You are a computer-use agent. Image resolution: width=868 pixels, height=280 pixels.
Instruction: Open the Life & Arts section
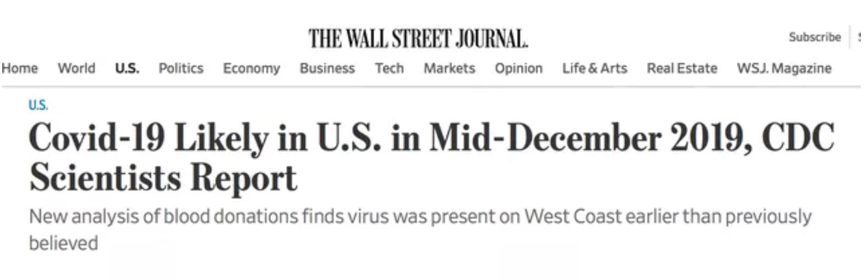(594, 68)
